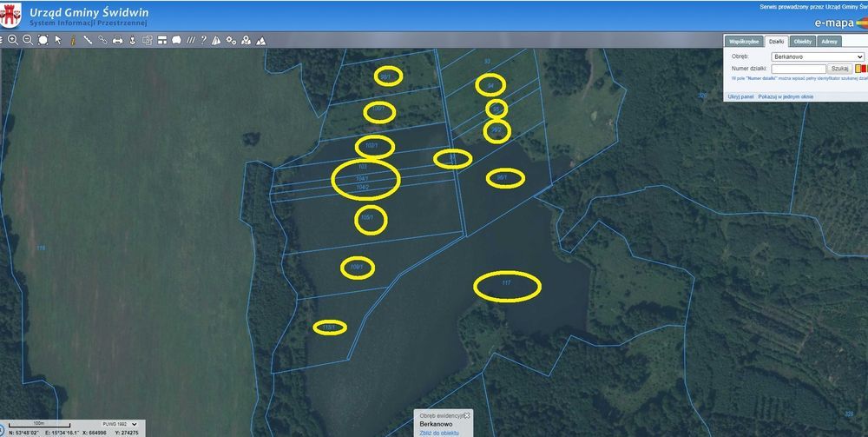Image resolution: width=868 pixels, height=437 pixels.
Task: Click the map marker toolbar icon
Action: click(x=246, y=40)
